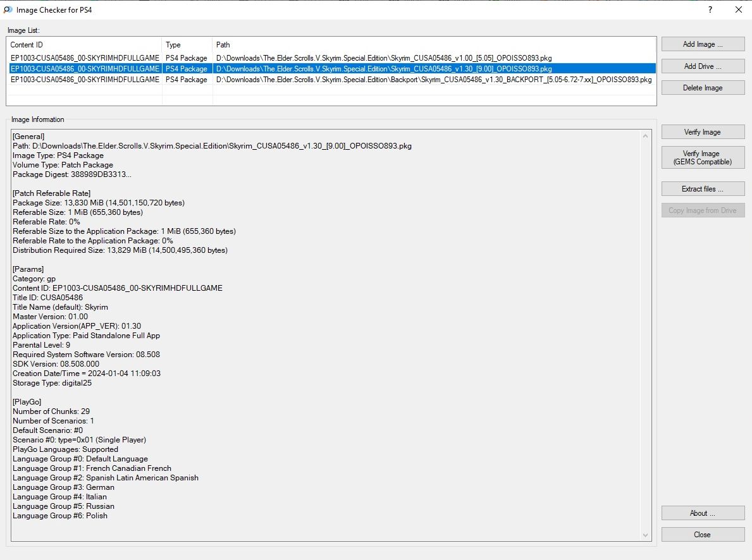Click the Delete Image button

point(703,88)
